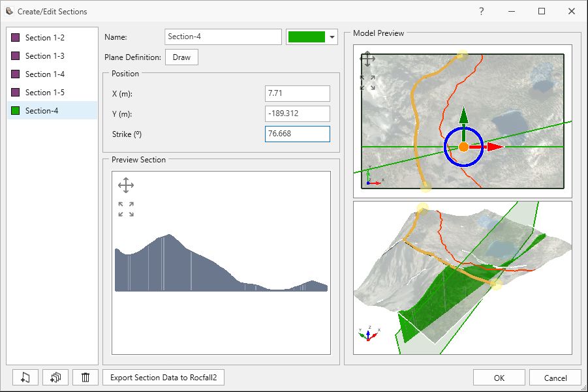Click the application icon in title bar
Screen dimensions: 588x392
pyautogui.click(x=9, y=11)
